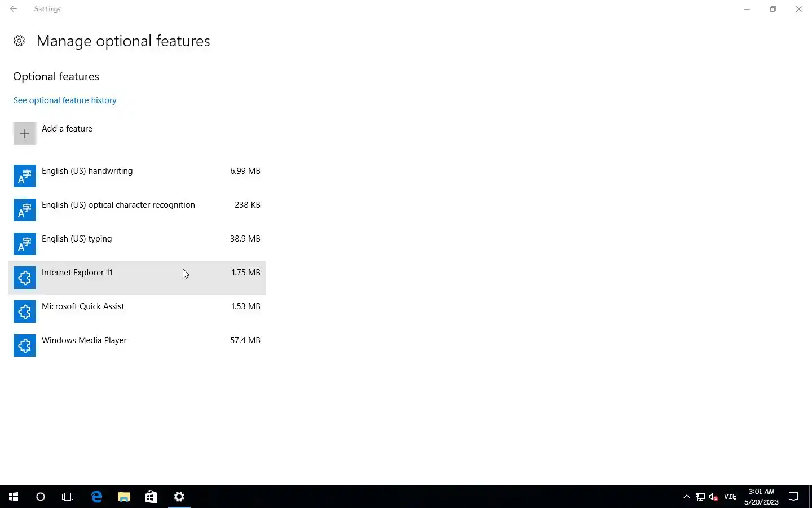Restore down the Settings window
The width and height of the screenshot is (812, 508).
[x=773, y=9]
